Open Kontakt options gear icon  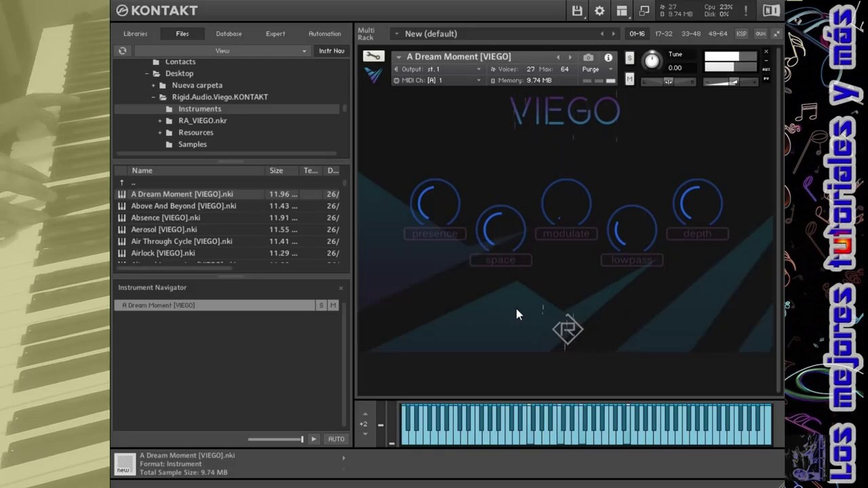(599, 11)
